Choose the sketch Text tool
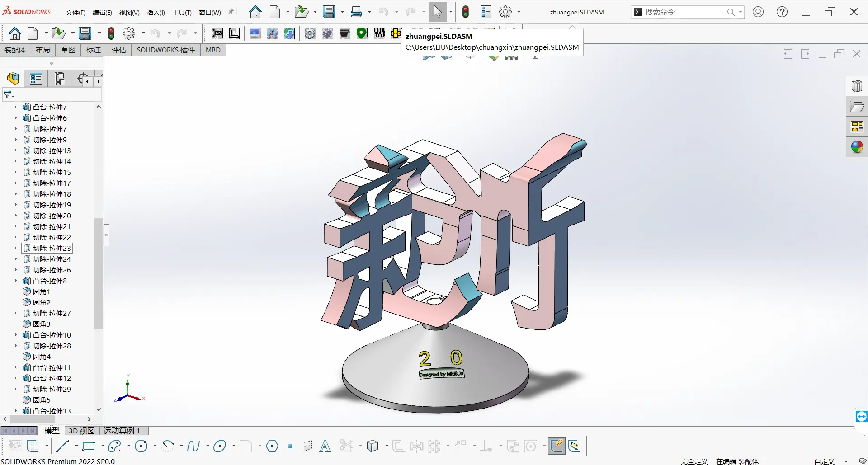This screenshot has height=465, width=868. [325, 446]
